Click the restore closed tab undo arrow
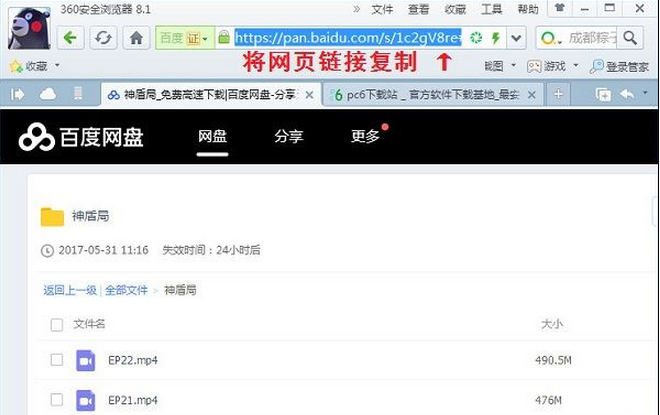 click(x=627, y=94)
